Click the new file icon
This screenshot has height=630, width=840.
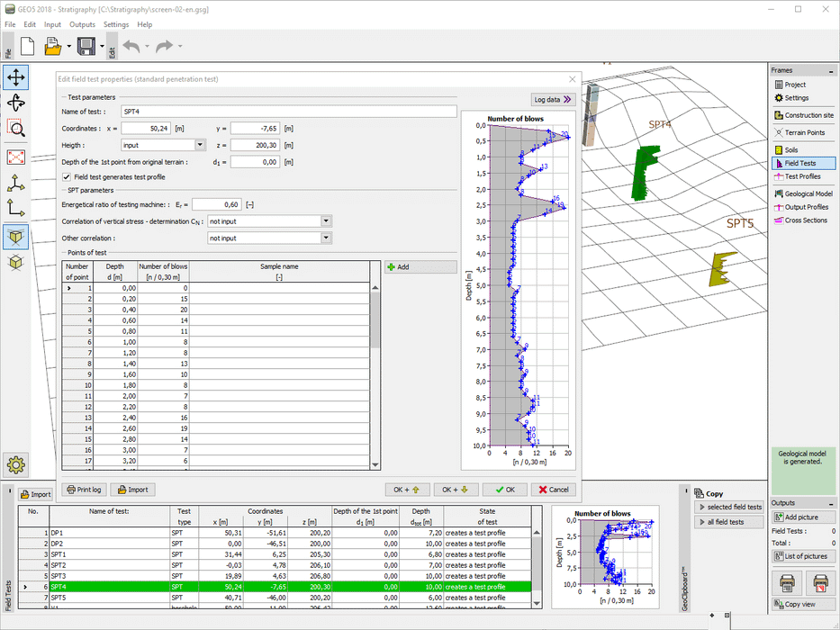(x=28, y=46)
